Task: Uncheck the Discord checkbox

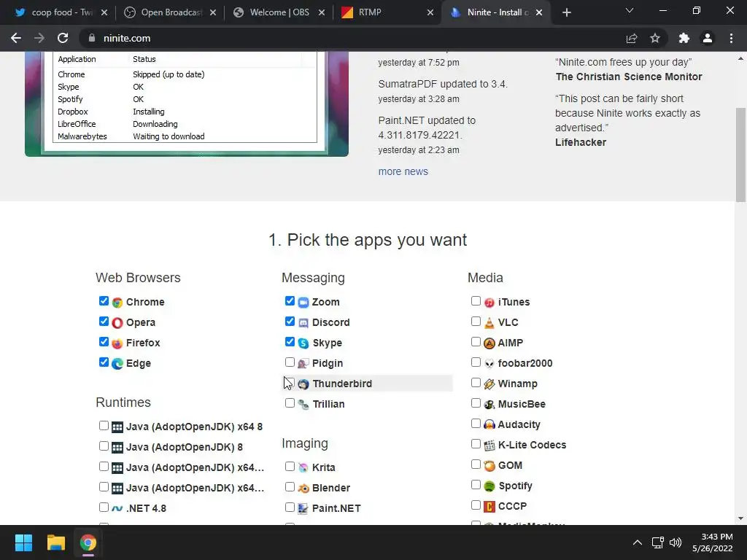Action: click(290, 322)
